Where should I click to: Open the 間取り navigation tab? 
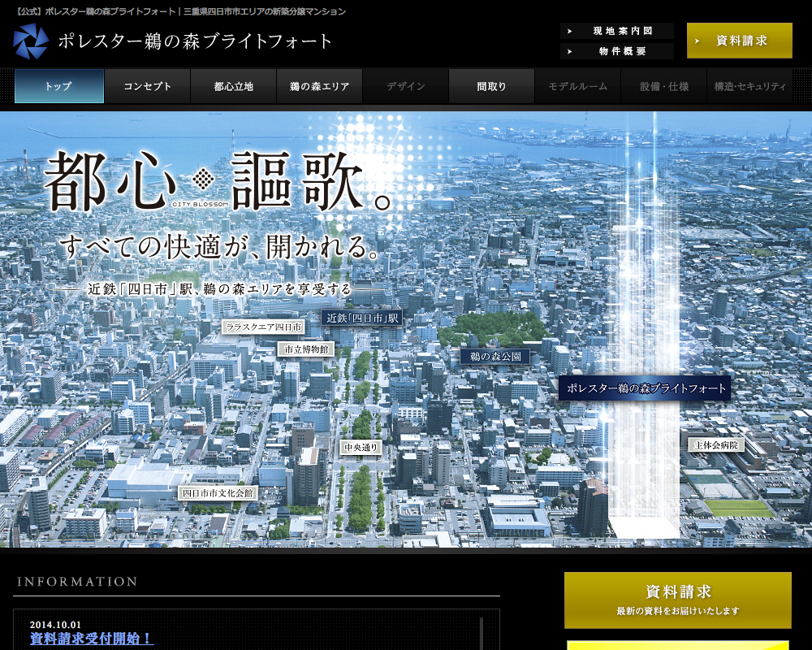click(x=491, y=86)
